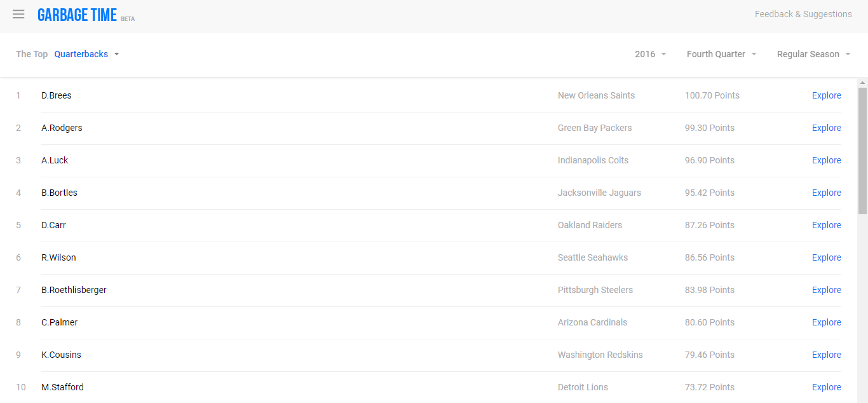Open Feedback & Suggestions
The width and height of the screenshot is (868, 403).
coord(803,14)
